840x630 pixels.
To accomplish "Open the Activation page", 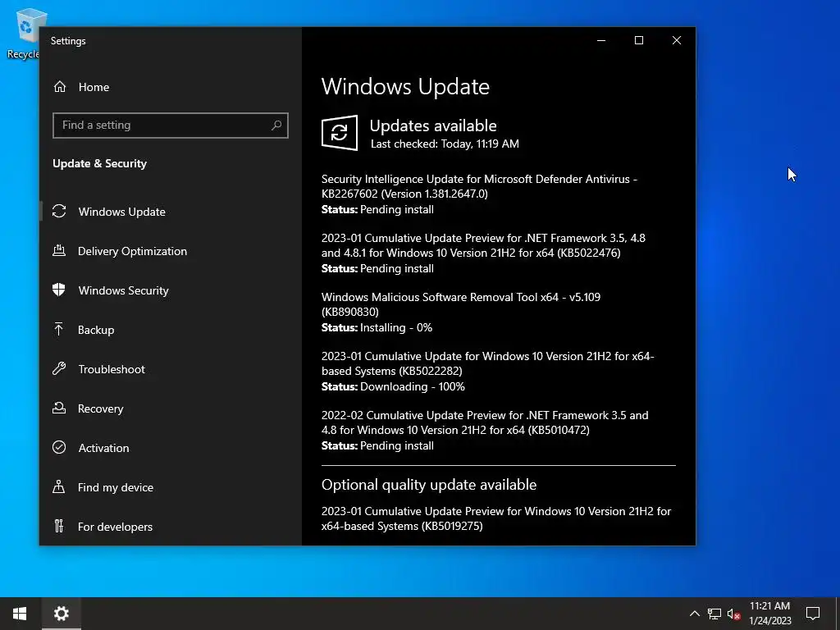I will click(x=171, y=448).
